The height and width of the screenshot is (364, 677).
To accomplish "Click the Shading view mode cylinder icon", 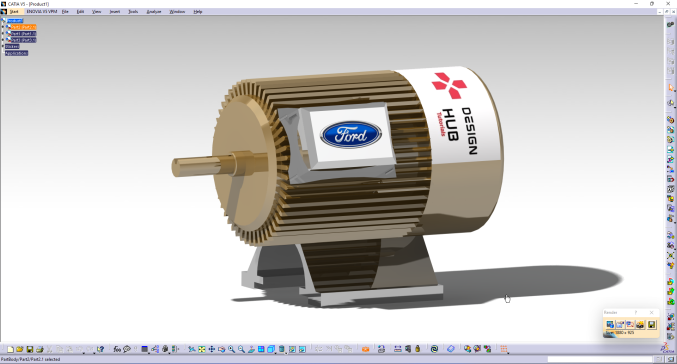I will (282, 349).
